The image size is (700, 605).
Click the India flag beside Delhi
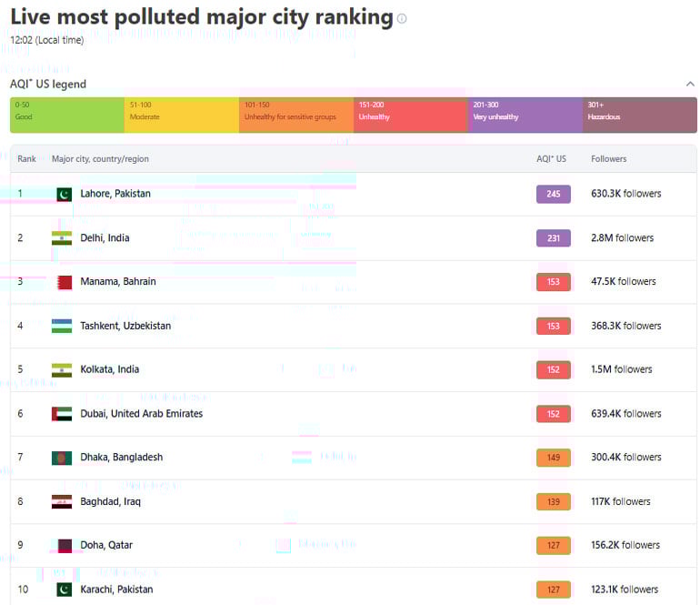point(62,238)
